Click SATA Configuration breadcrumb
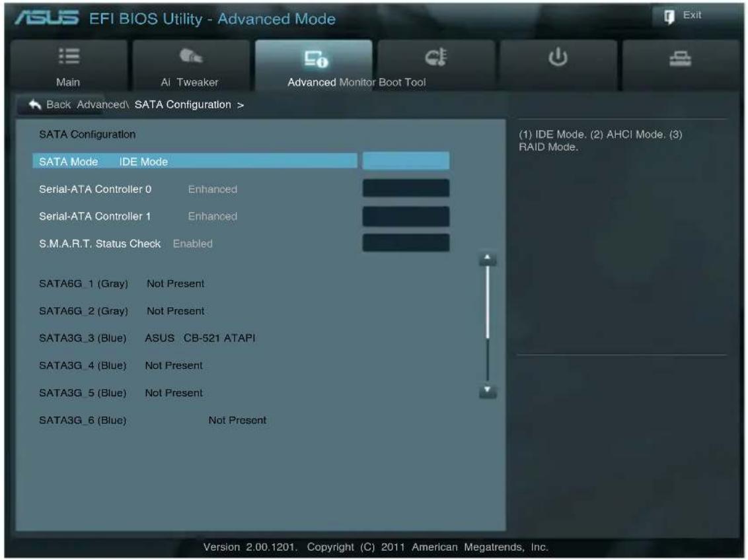748x560 pixels. point(183,104)
